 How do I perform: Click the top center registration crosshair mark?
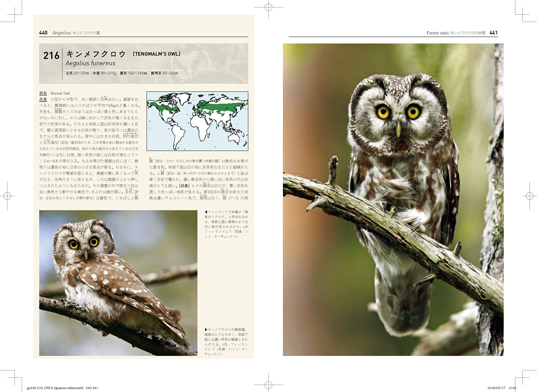coord(268,7)
